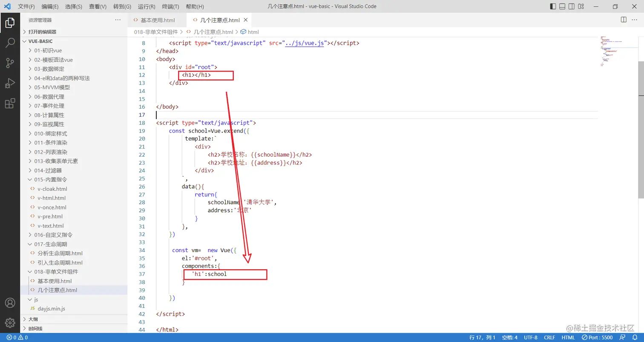This screenshot has width=644, height=342.
Task: Click errors and warnings status indicator
Action: click(x=17, y=337)
